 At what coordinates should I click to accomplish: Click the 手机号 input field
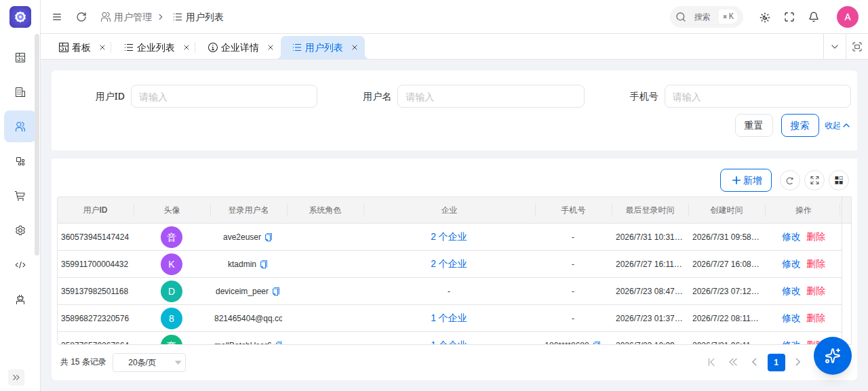pyautogui.click(x=757, y=96)
